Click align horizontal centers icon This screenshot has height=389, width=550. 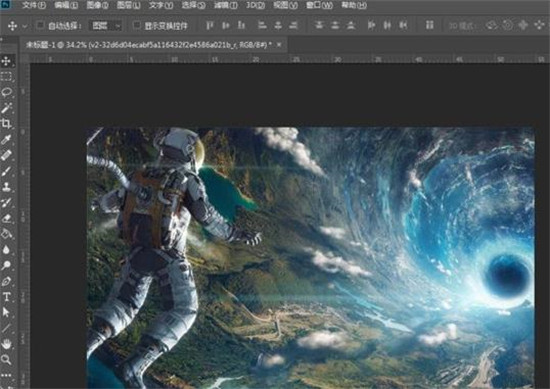pos(278,25)
